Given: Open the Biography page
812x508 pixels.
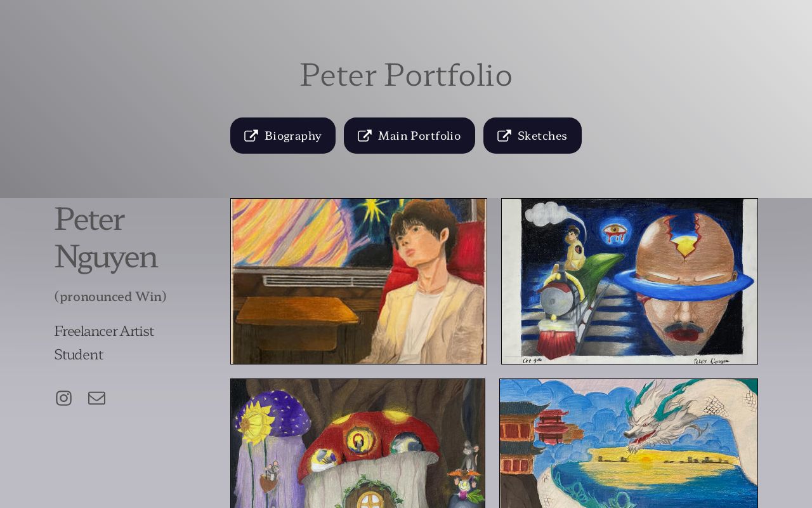Looking at the screenshot, I should click(x=283, y=135).
